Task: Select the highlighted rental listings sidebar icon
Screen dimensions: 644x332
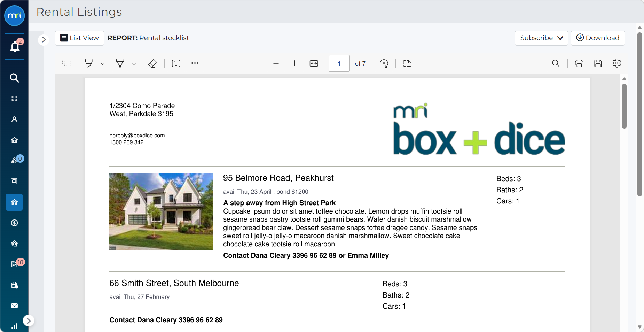Action: pos(14,202)
